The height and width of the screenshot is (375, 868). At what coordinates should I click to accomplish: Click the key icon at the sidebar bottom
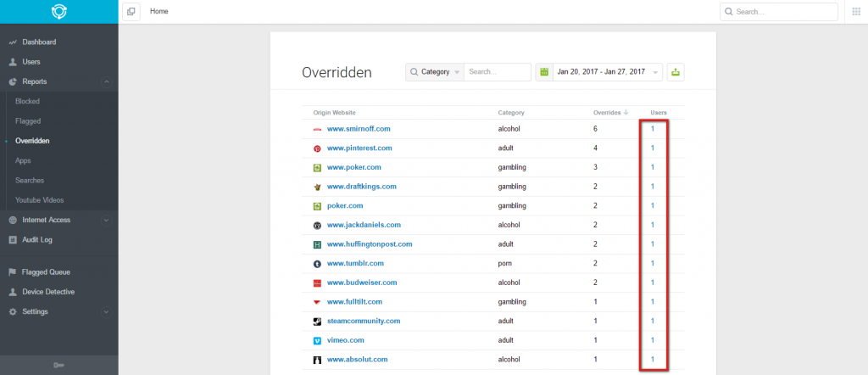click(x=58, y=365)
